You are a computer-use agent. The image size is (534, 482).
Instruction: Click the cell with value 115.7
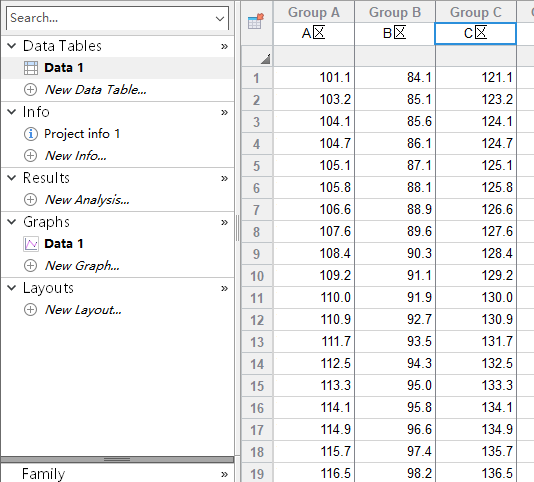pyautogui.click(x=314, y=452)
